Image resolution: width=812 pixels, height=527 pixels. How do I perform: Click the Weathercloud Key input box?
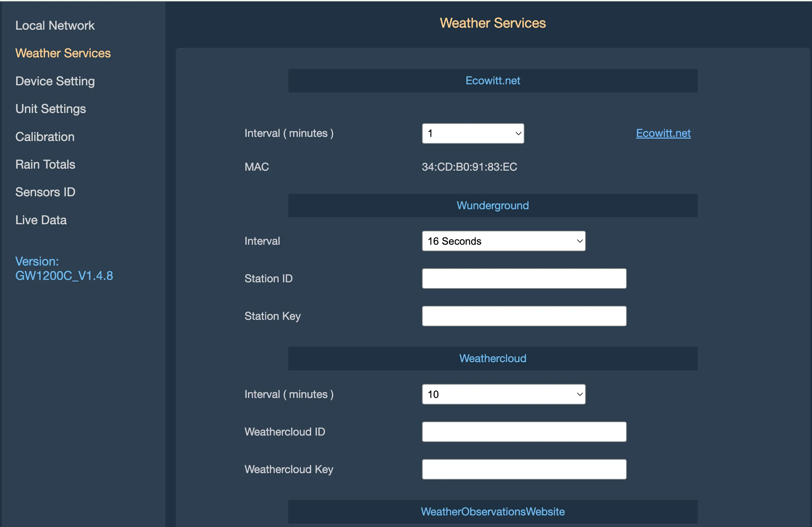pos(524,469)
